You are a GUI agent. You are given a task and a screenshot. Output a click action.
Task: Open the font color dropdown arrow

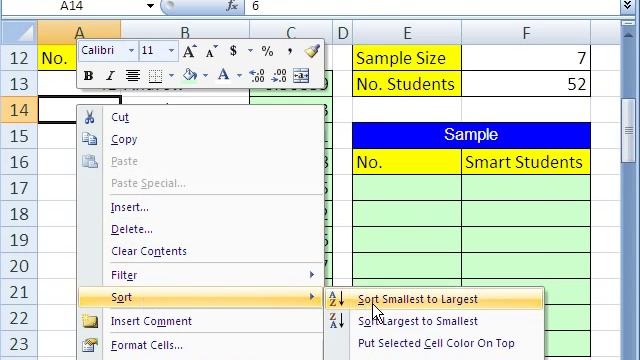(239, 76)
